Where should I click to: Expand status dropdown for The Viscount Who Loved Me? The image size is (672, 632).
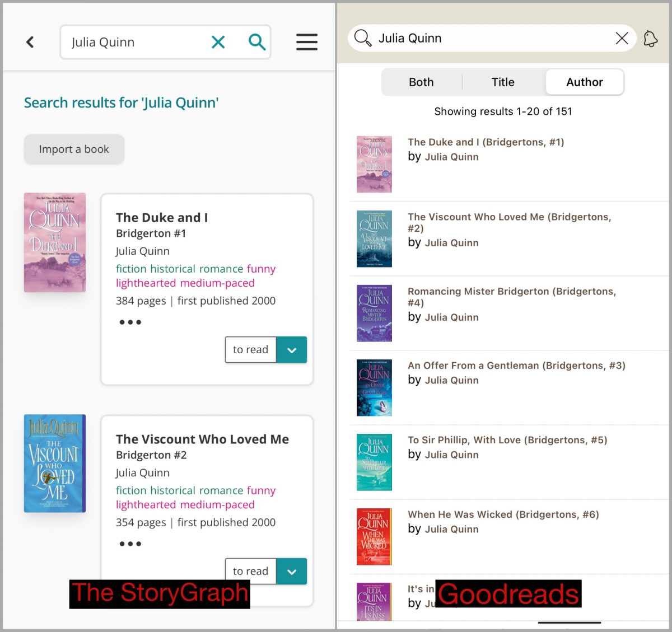coord(292,572)
